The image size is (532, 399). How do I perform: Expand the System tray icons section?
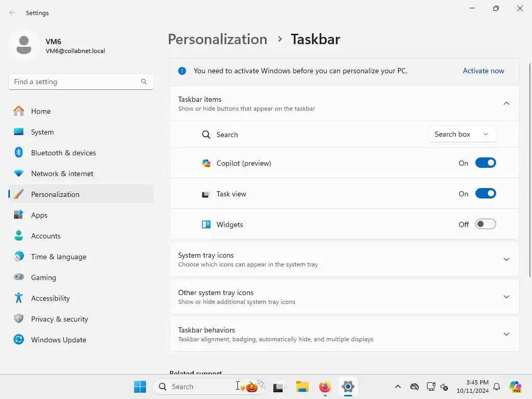[506, 260]
